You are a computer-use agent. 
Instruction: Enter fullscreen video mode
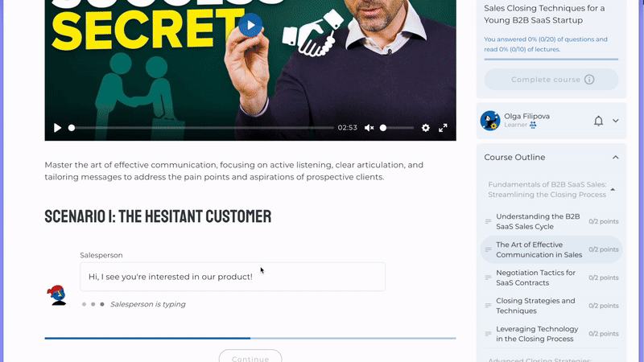(443, 128)
